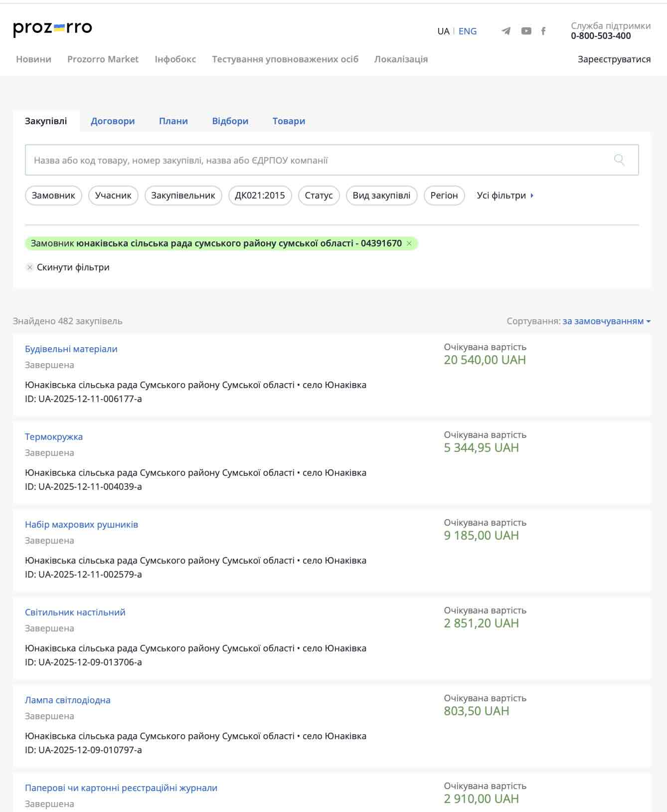
Task: Click the search magnifier icon
Action: click(619, 160)
